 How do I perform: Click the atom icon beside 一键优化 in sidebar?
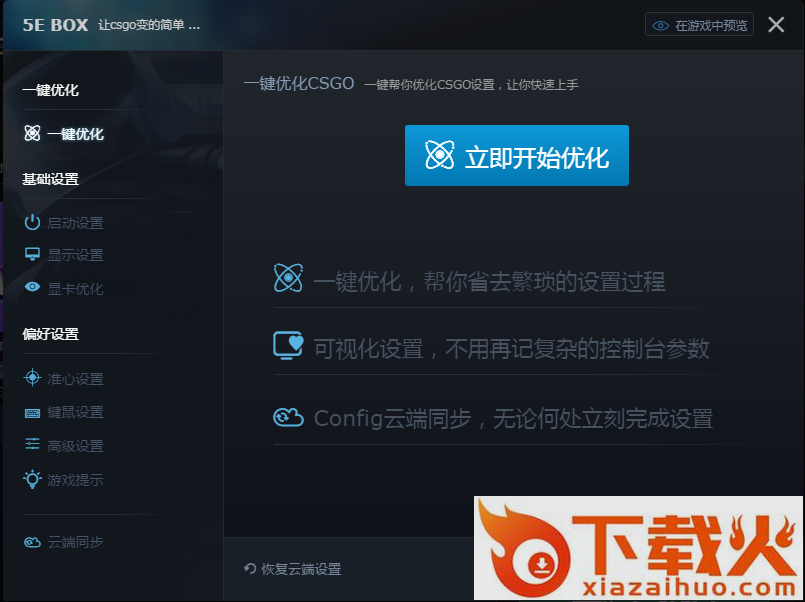point(32,134)
